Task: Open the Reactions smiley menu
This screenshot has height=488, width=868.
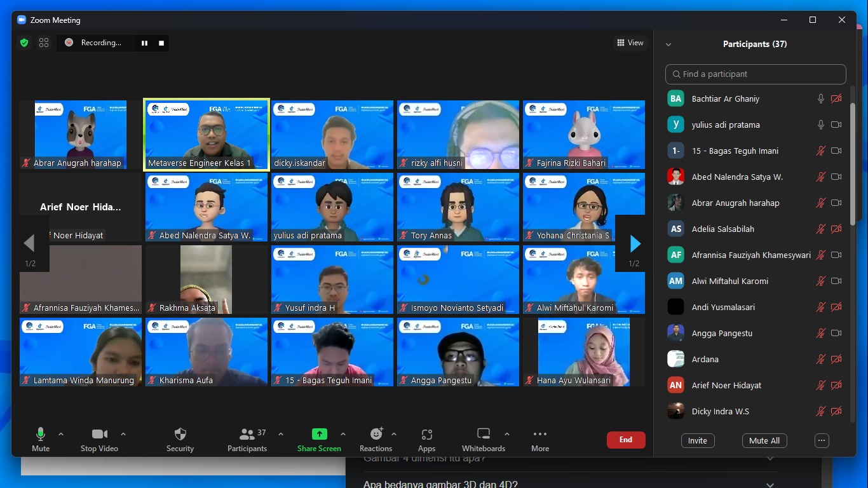Action: [x=376, y=439]
